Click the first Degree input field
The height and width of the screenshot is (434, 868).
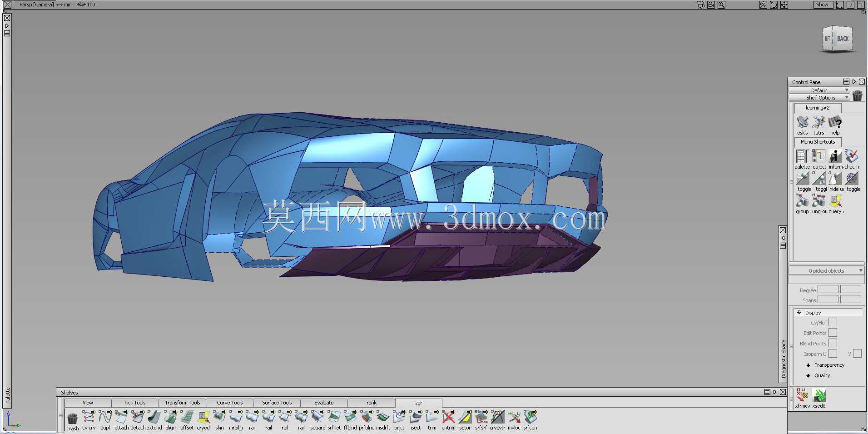coord(828,289)
